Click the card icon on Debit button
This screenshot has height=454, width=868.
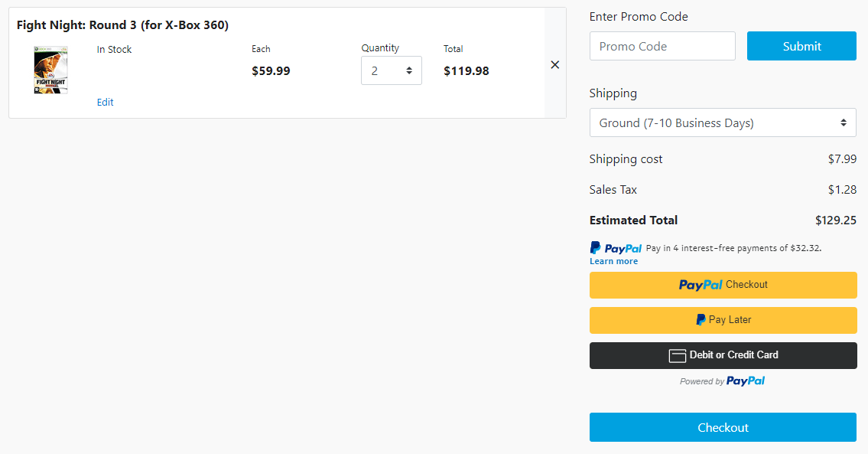[677, 355]
